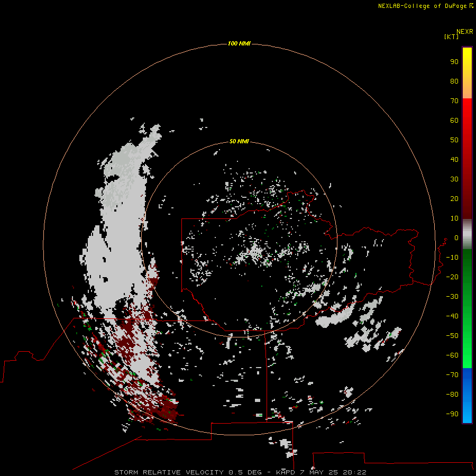Screen dimensions: 476x476
Task: Click the -20 value on velocity scale
Action: pyautogui.click(x=452, y=277)
